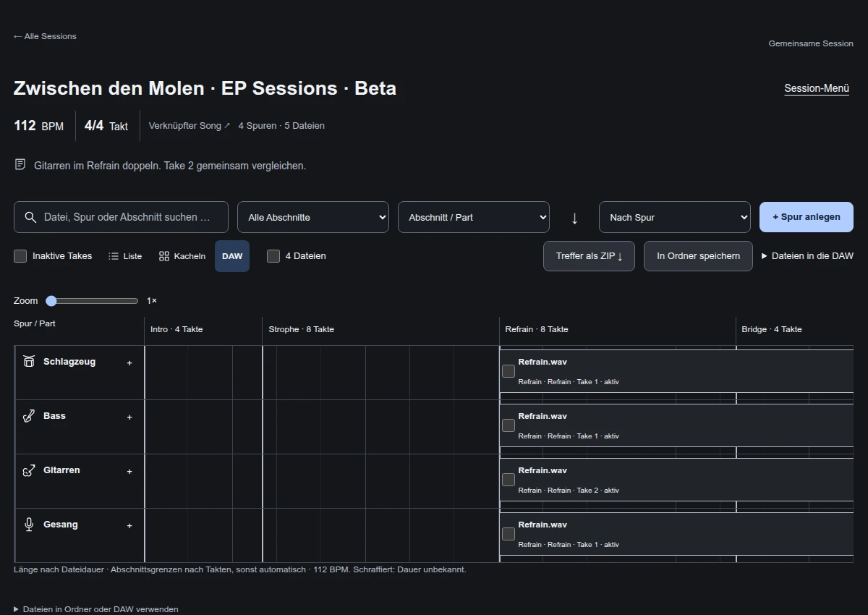Select the Gitarren Refrain.wav checkbox
Image resolution: width=868 pixels, height=615 pixels.
(x=509, y=480)
